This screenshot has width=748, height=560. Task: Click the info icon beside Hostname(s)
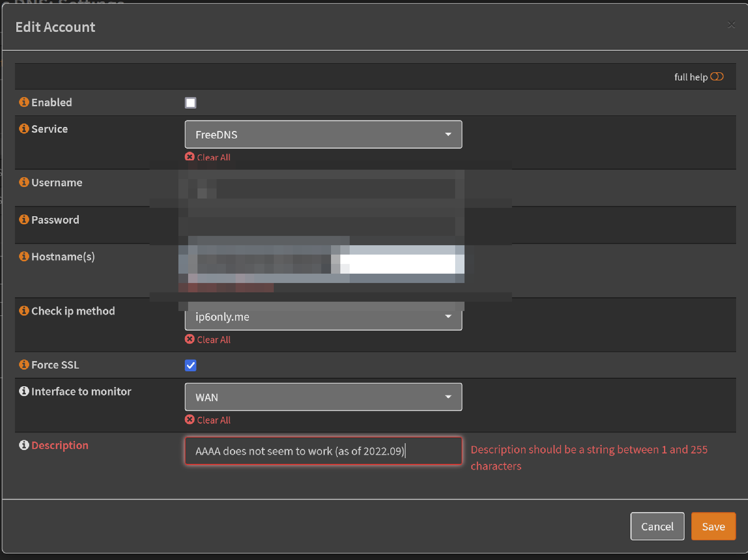tap(24, 256)
